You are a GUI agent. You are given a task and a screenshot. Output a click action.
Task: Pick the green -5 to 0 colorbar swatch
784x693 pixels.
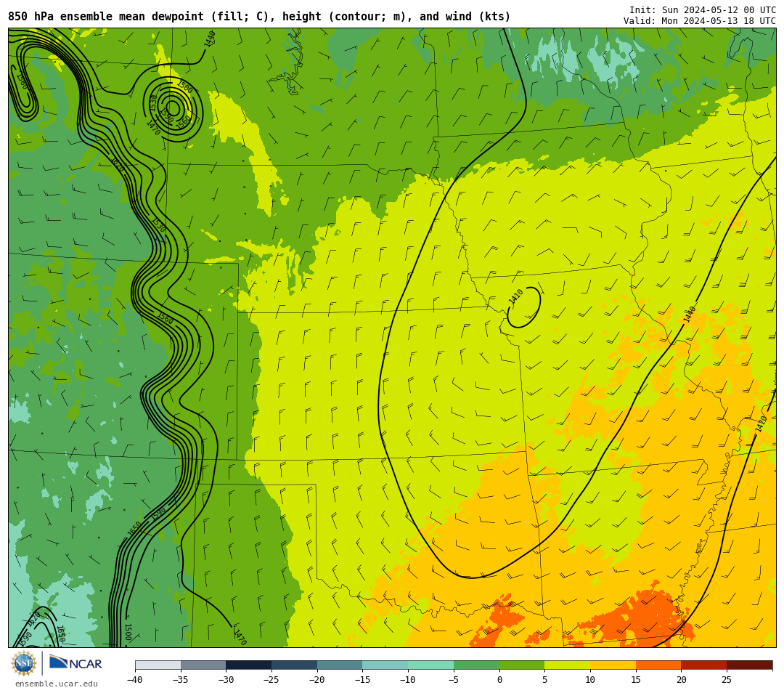(476, 665)
